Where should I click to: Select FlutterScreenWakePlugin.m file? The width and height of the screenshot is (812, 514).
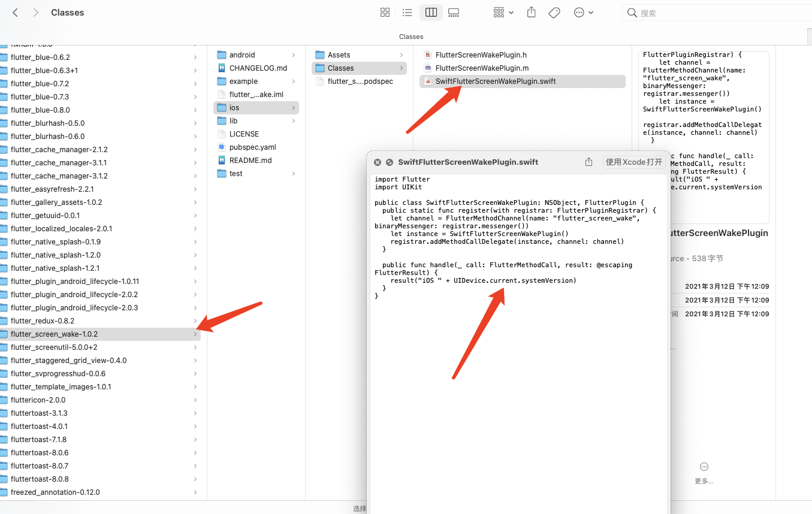click(522, 68)
